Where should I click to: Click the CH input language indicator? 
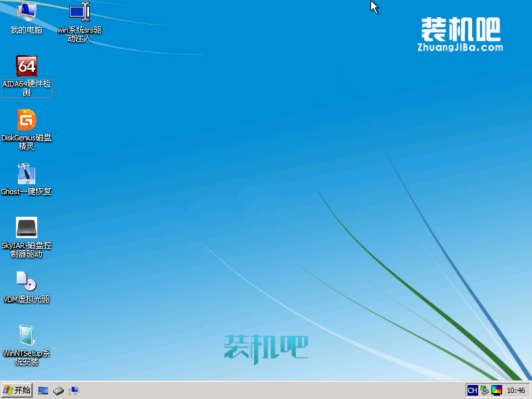472,390
